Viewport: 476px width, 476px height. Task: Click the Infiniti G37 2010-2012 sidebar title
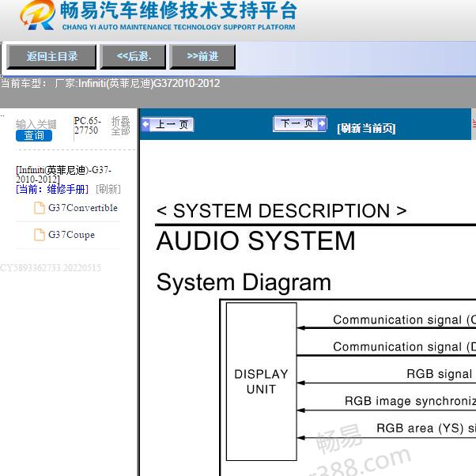[x=64, y=175]
